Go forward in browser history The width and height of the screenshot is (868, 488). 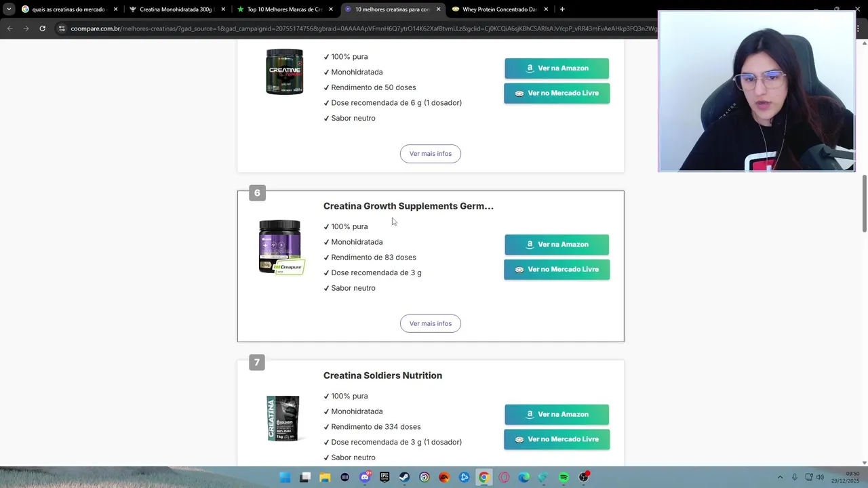[x=26, y=28]
